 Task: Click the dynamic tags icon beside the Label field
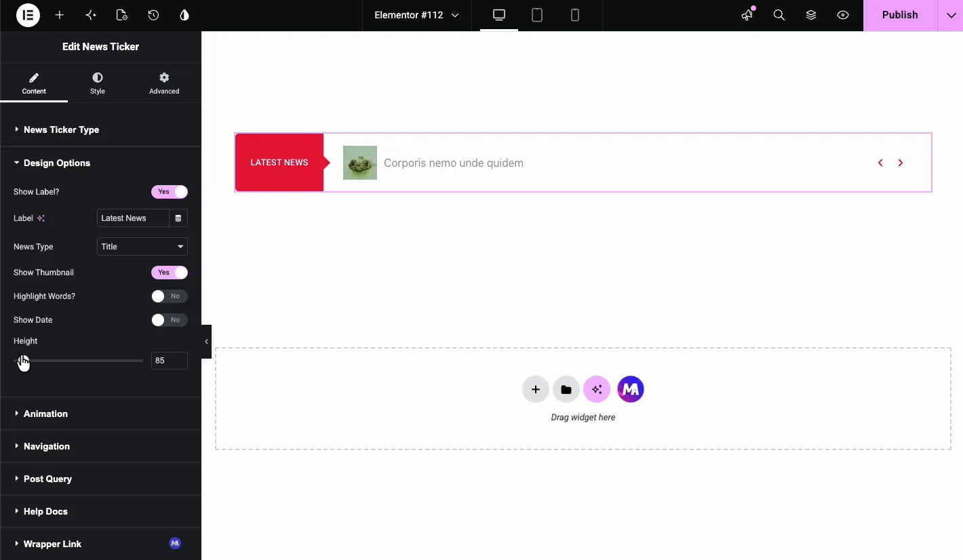(x=178, y=218)
